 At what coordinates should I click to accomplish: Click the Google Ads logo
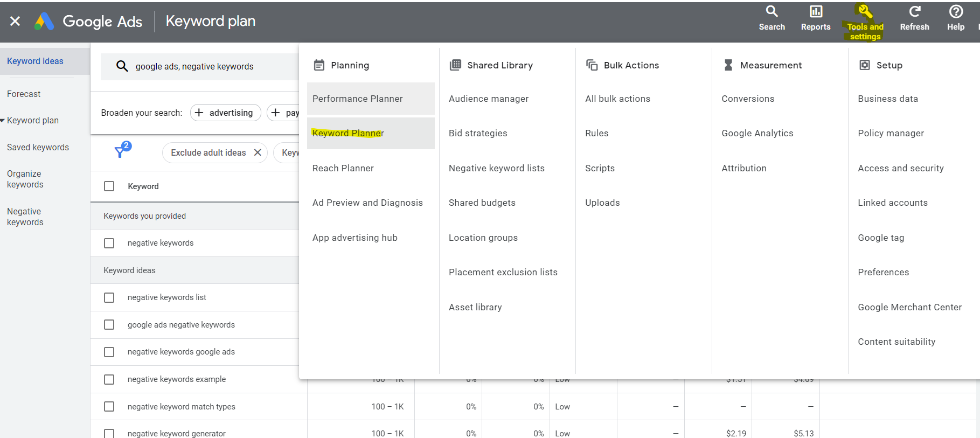point(44,21)
